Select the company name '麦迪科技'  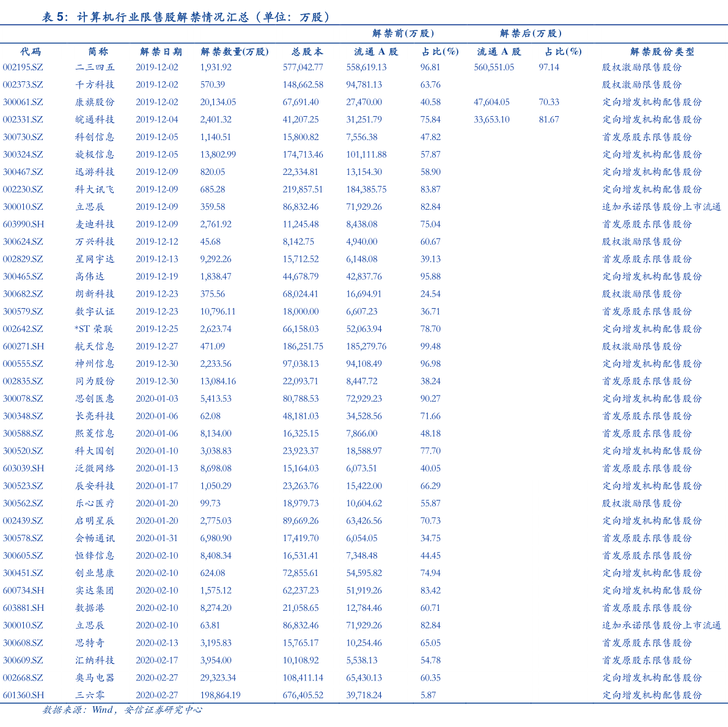[95, 224]
